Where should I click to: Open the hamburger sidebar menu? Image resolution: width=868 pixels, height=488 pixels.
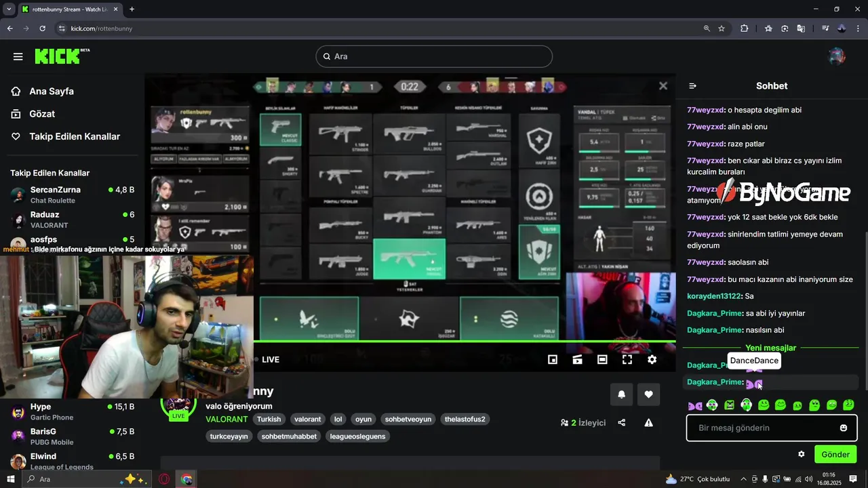coord(18,56)
